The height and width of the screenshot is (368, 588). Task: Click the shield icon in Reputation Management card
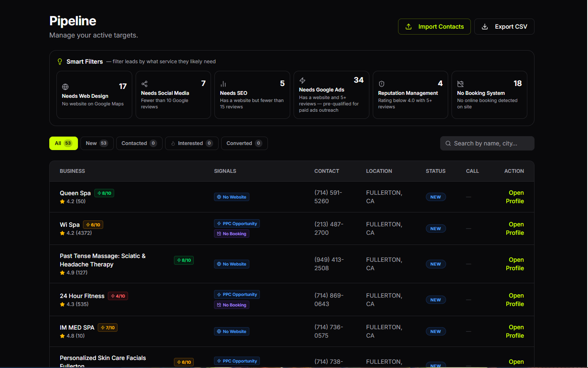[x=382, y=84]
